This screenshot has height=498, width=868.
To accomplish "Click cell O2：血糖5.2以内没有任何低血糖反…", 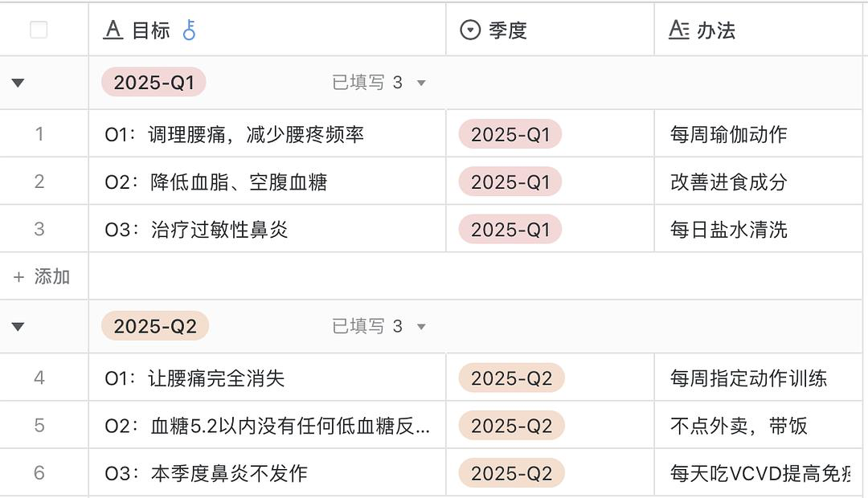I will point(268,426).
